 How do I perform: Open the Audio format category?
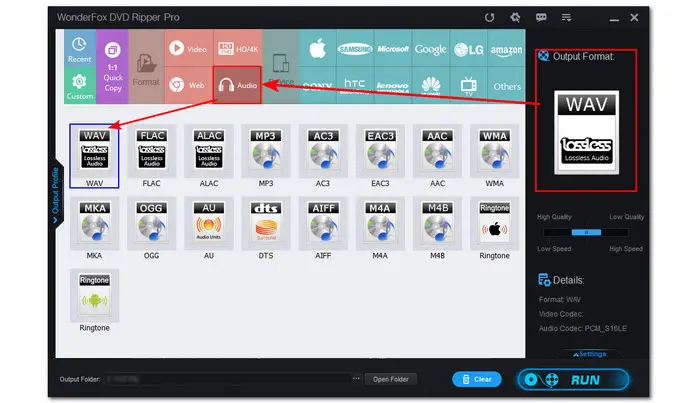[x=238, y=85]
